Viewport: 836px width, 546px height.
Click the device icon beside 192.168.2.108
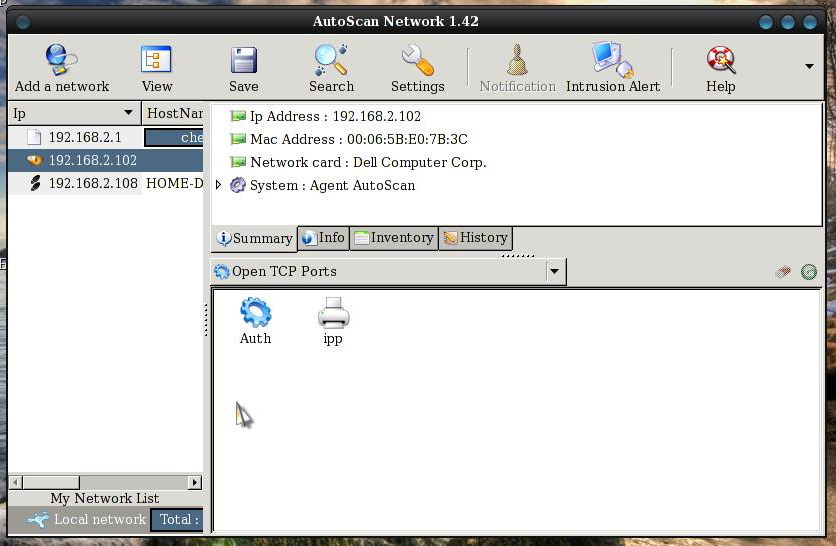point(35,183)
